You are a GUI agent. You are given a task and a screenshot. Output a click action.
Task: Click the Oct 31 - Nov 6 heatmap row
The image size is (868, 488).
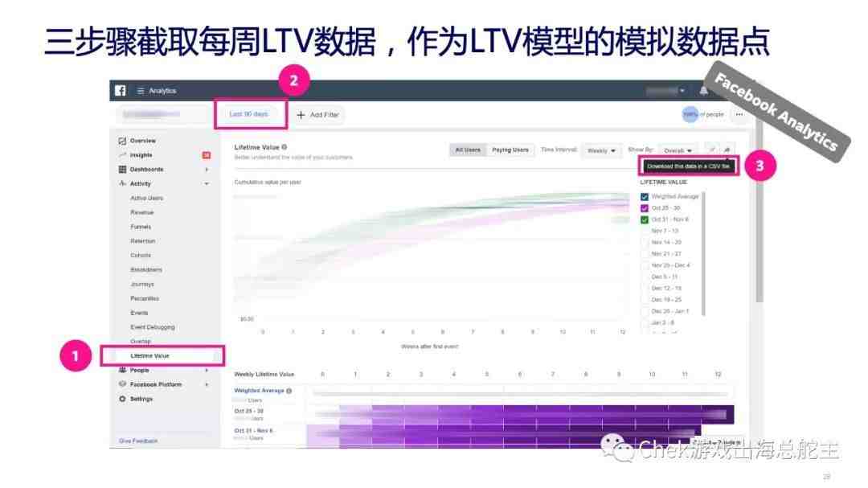(x=504, y=434)
